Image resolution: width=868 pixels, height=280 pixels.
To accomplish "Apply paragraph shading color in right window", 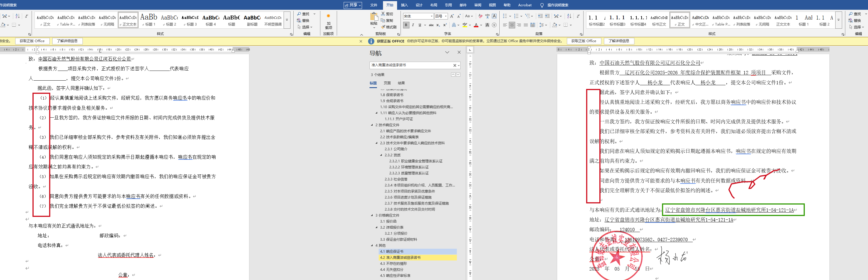I will (555, 25).
